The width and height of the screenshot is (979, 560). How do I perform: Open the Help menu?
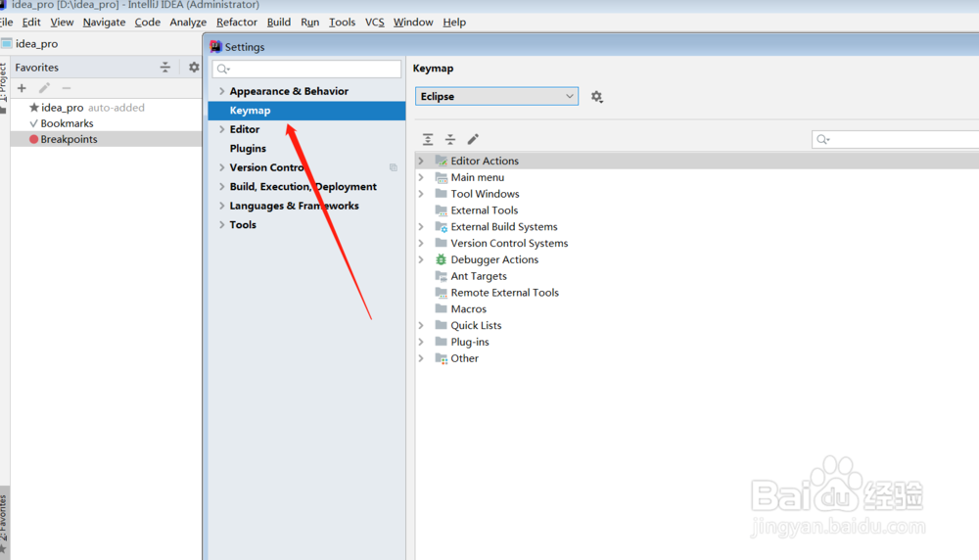coord(454,22)
